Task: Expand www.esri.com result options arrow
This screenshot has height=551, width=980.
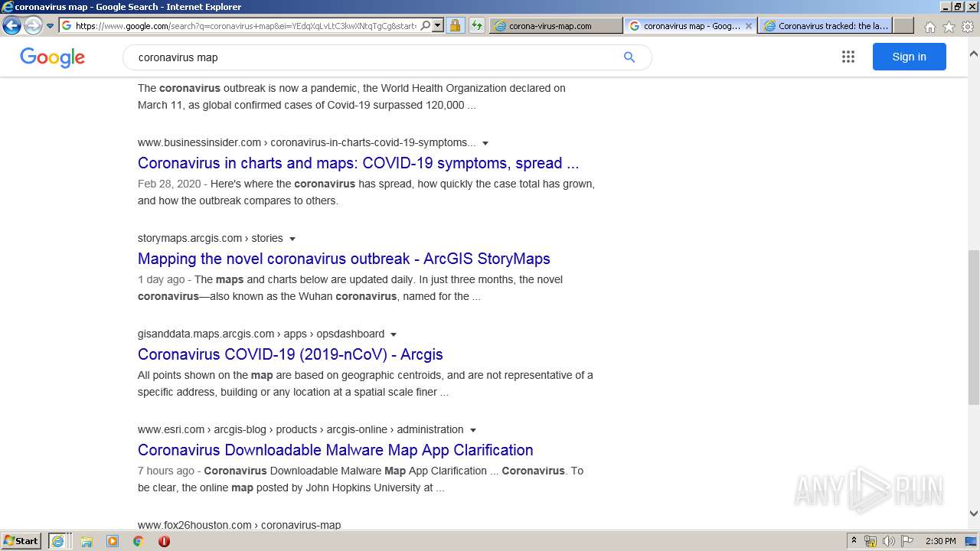Action: (x=473, y=430)
